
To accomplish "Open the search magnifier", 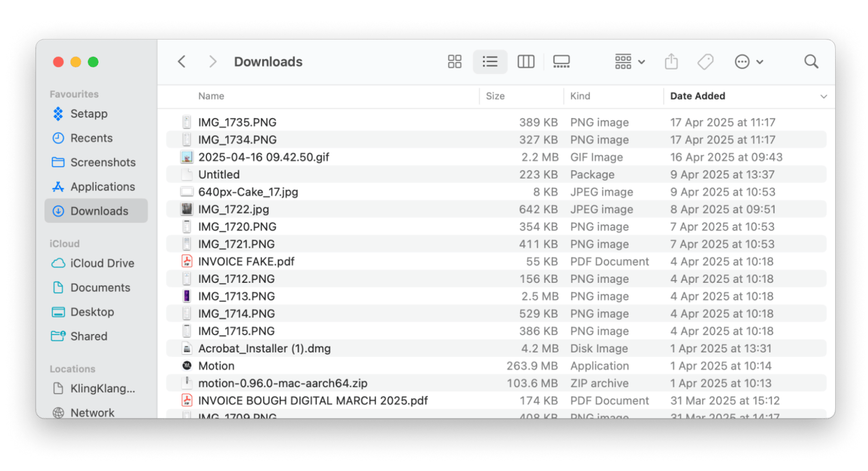I will 811,62.
